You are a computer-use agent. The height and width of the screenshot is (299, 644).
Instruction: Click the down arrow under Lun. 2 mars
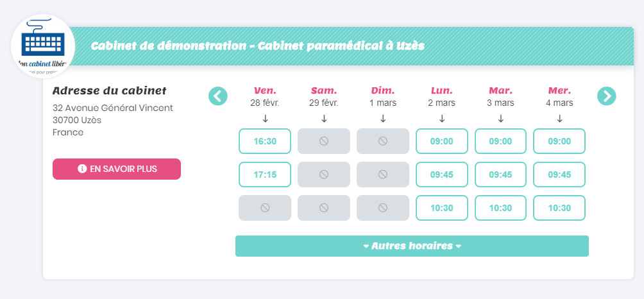442,119
